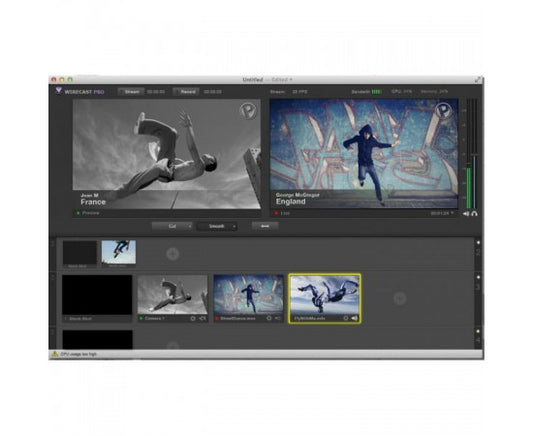This screenshot has width=533, height=436.
Task: Click the fullscreen arrows in title bar
Action: click(478, 80)
